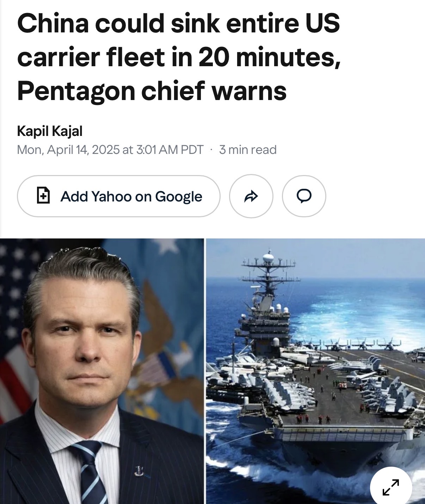Expand the article image to fullscreen
The height and width of the screenshot is (504, 425).
(x=391, y=487)
